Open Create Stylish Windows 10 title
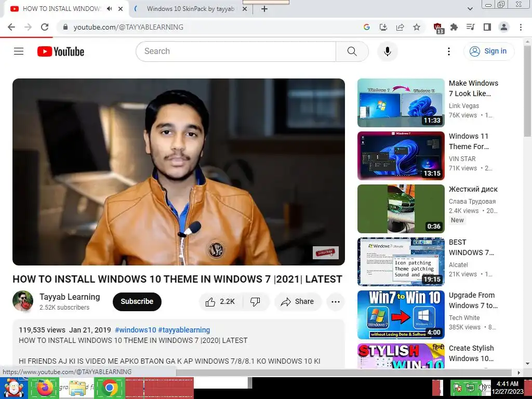 [471, 353]
